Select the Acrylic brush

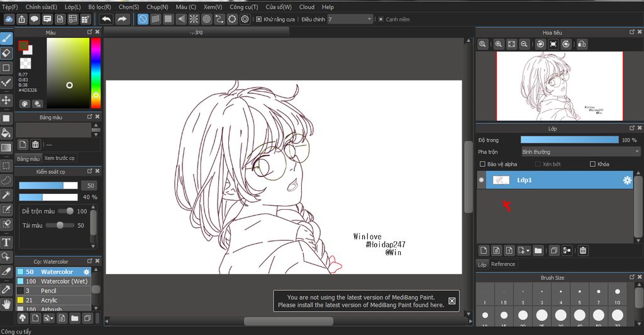[x=53, y=300]
